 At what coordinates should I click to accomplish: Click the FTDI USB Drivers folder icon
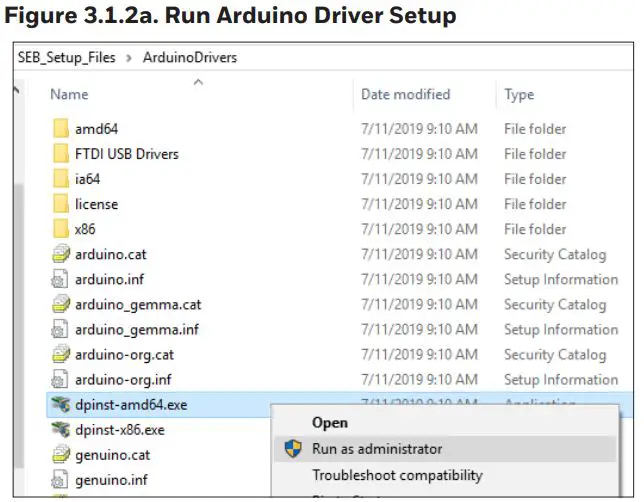pyautogui.click(x=61, y=154)
